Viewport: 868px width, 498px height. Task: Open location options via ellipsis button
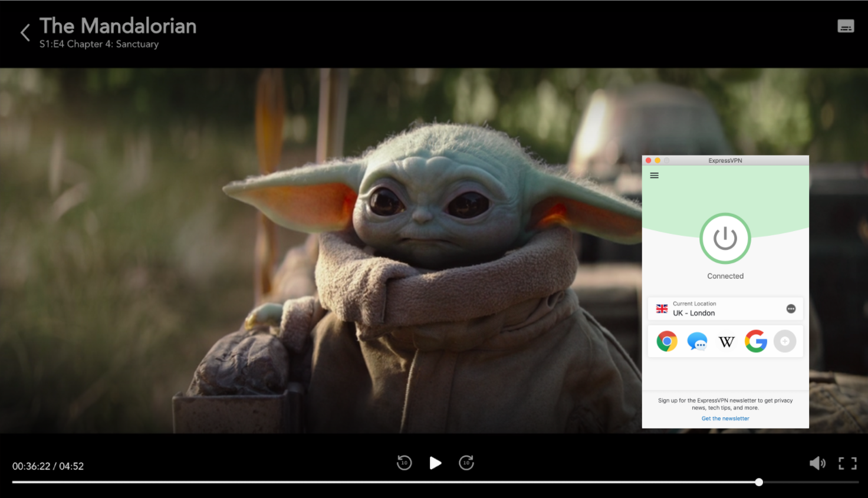pos(791,309)
